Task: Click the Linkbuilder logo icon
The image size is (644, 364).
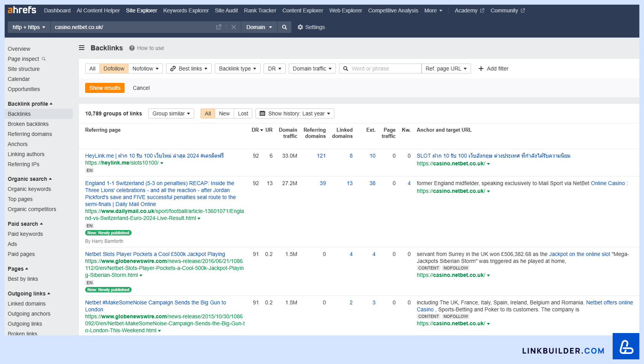Action: click(x=626, y=346)
